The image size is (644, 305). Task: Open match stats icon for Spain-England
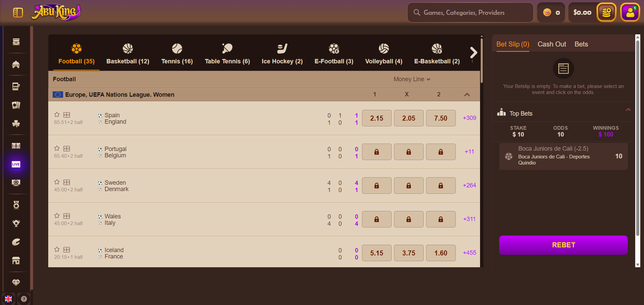[67, 115]
